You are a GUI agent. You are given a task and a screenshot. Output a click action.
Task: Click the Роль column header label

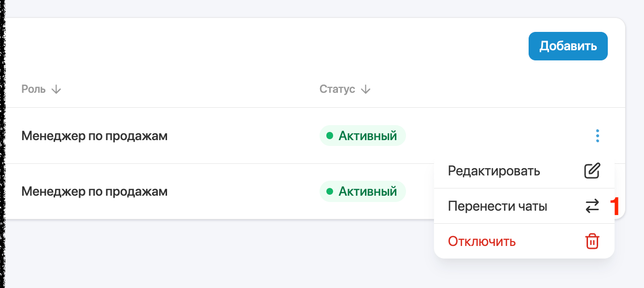coord(34,89)
